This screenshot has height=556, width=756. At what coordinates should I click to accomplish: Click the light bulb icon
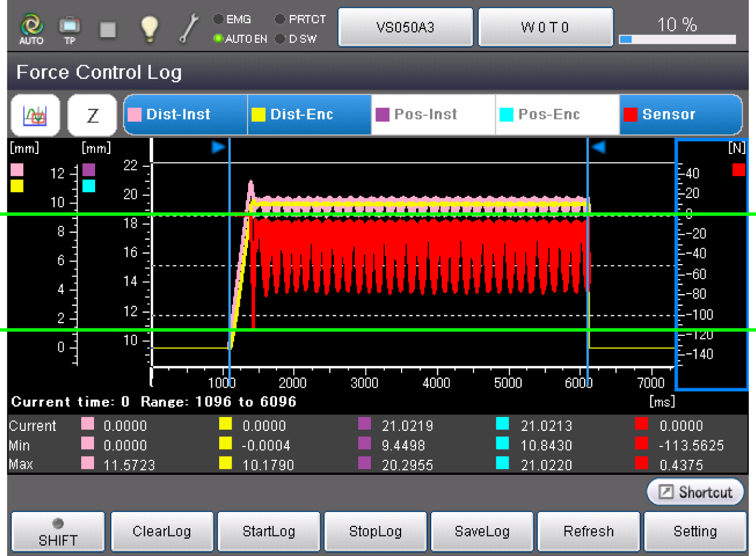(x=149, y=28)
